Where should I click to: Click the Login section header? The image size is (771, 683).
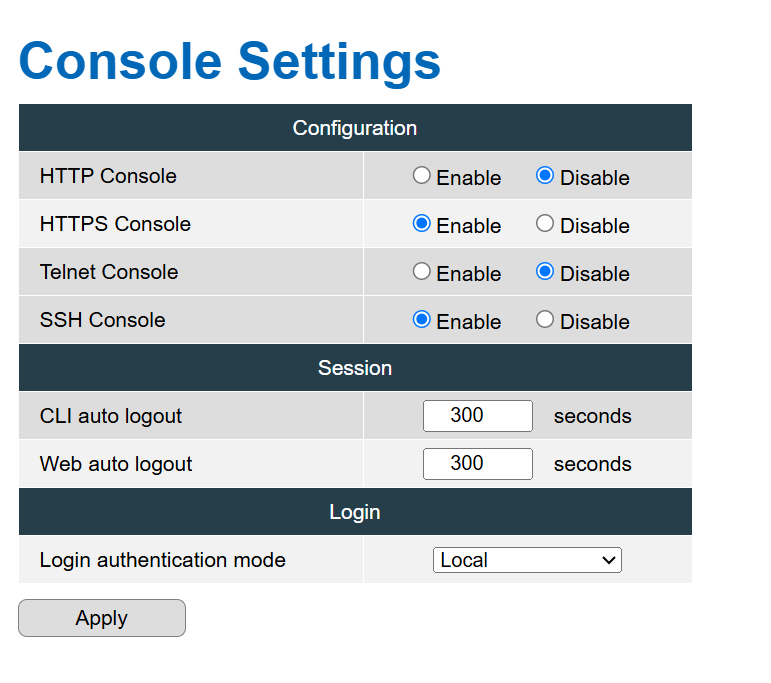point(355,512)
